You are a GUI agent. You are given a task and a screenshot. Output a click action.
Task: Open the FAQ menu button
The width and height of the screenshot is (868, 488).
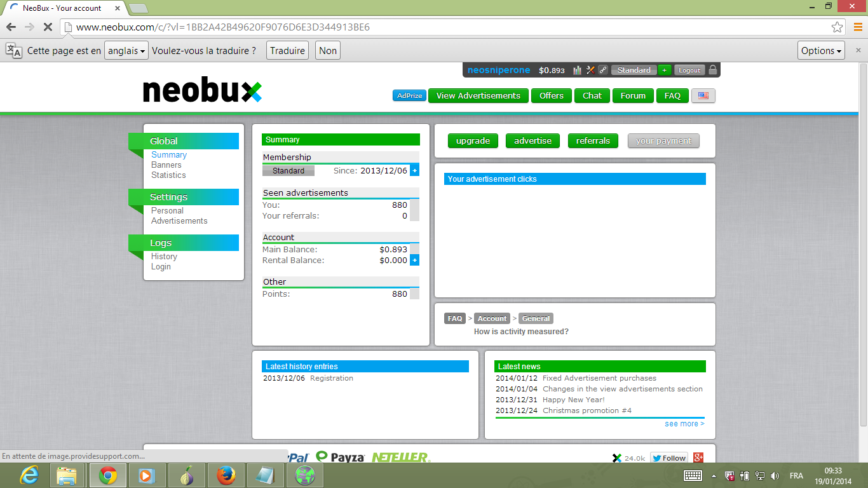(x=672, y=96)
